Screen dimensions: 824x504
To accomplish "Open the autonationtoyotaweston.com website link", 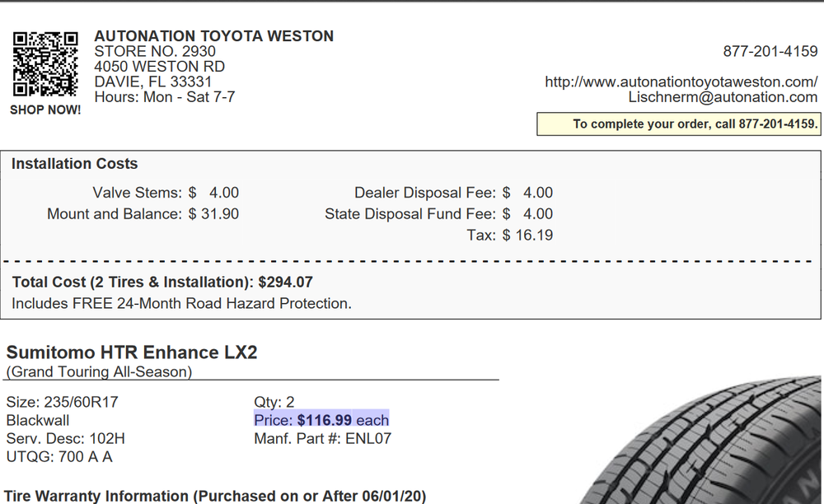I will 681,82.
